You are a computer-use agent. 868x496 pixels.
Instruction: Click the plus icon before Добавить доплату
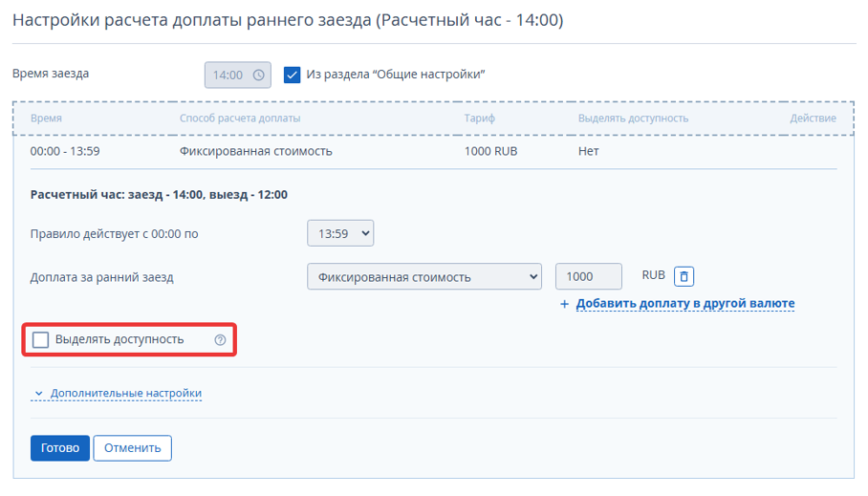coord(564,304)
